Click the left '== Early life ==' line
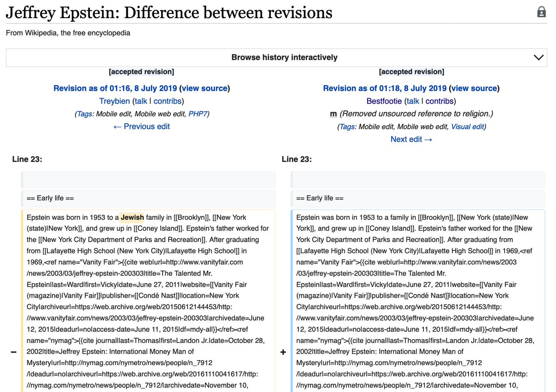Image resolution: width=556 pixels, height=392 pixels. (x=148, y=198)
